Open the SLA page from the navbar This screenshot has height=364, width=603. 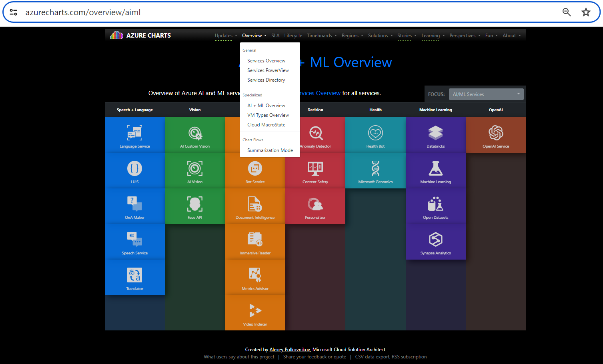[x=275, y=35]
